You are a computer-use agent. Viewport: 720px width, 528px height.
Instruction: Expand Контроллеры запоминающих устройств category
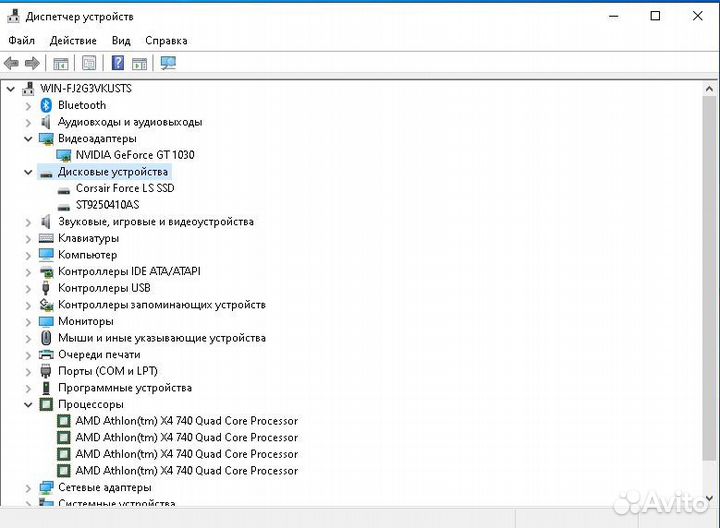[x=28, y=305]
